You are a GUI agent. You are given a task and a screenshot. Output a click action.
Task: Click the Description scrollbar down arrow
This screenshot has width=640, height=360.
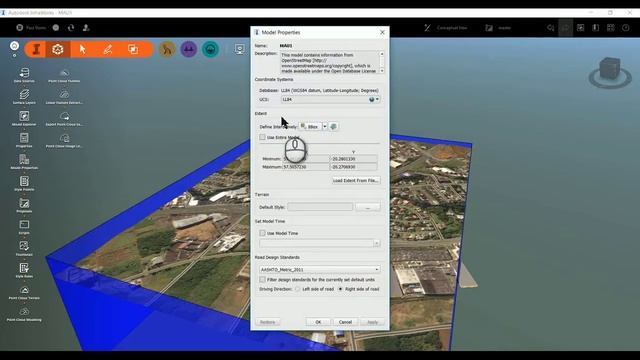pyautogui.click(x=382, y=71)
